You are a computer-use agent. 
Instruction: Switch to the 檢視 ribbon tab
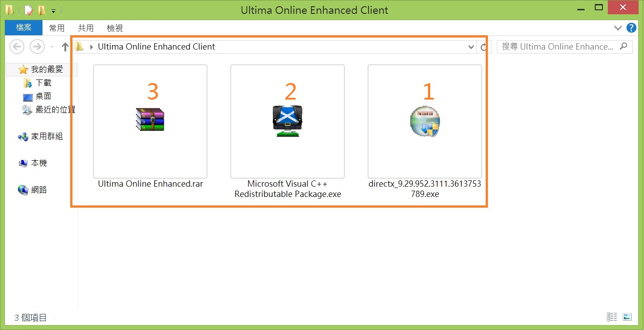114,28
